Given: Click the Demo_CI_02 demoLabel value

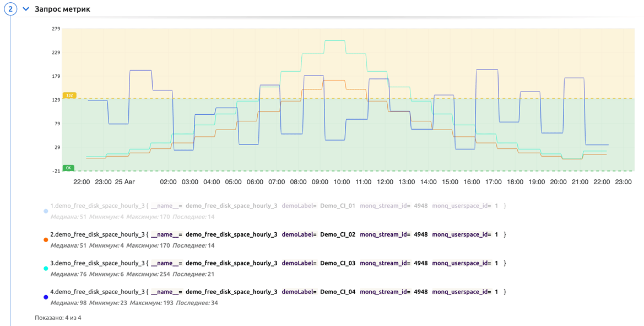Looking at the screenshot, I should click(337, 234).
